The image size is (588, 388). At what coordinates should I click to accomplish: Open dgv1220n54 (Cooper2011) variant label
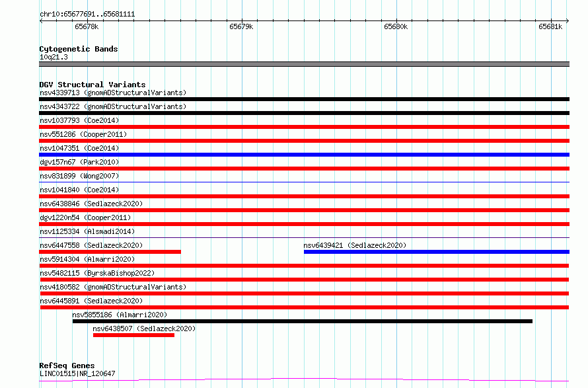pyautogui.click(x=85, y=217)
